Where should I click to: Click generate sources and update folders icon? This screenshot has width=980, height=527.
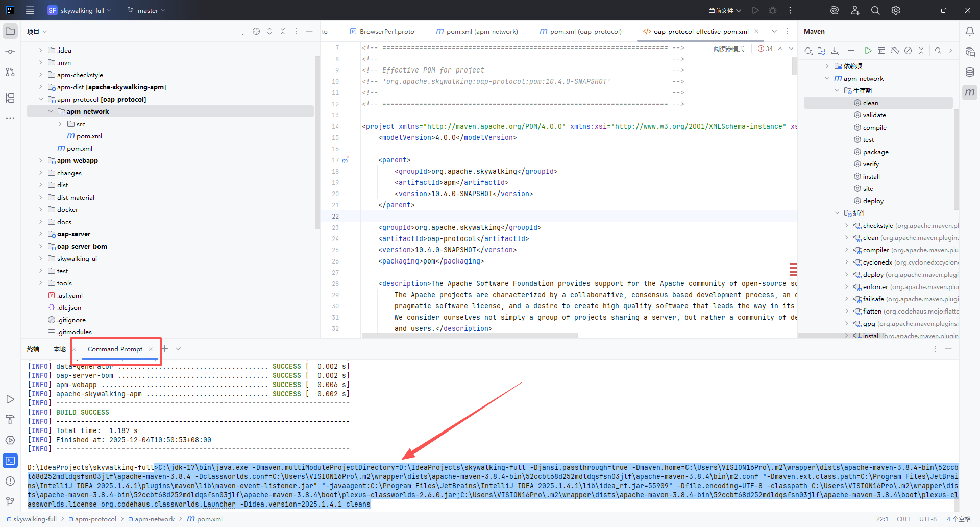(x=821, y=51)
